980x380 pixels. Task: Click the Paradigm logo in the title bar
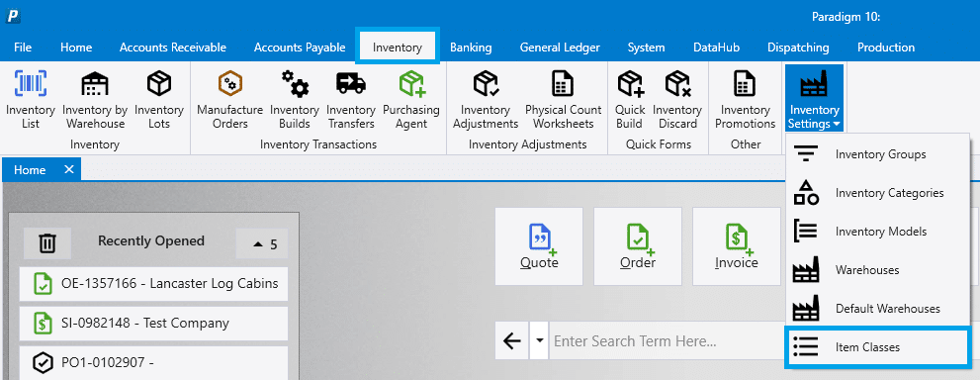(12, 16)
